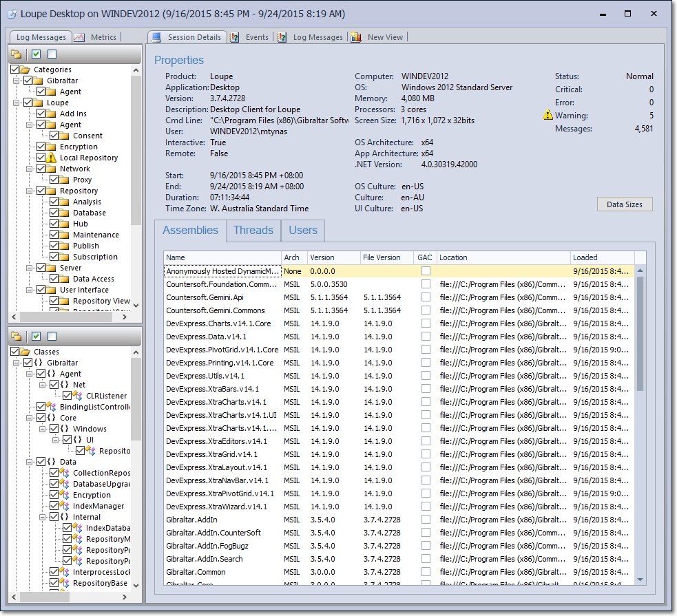Click the New View chart icon
The width and height of the screenshot is (677, 616).
356,38
